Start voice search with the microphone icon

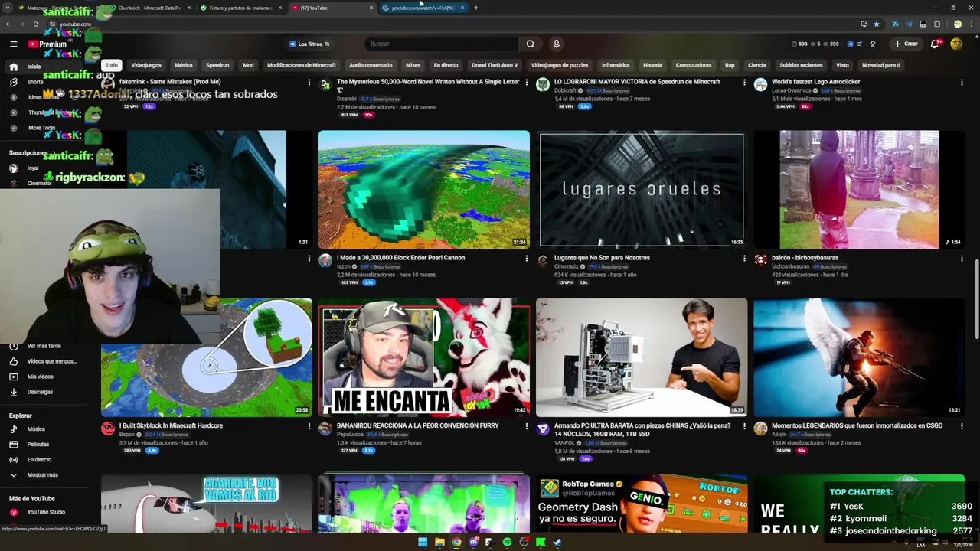click(557, 44)
